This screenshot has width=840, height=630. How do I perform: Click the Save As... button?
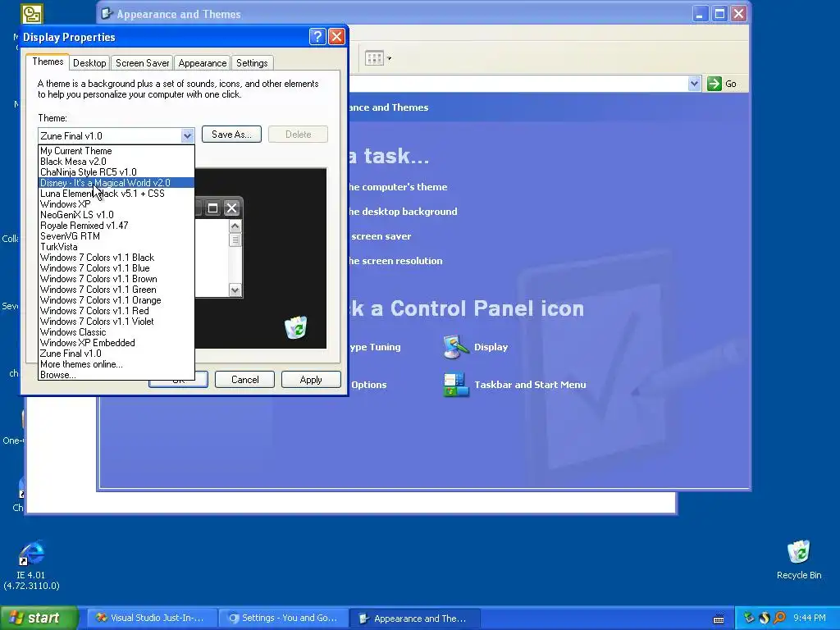pyautogui.click(x=231, y=135)
